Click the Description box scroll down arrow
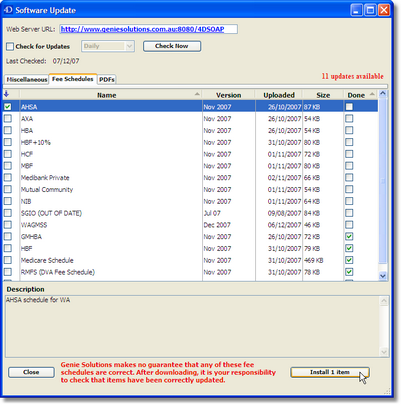The width and height of the screenshot is (401, 405). click(x=384, y=352)
